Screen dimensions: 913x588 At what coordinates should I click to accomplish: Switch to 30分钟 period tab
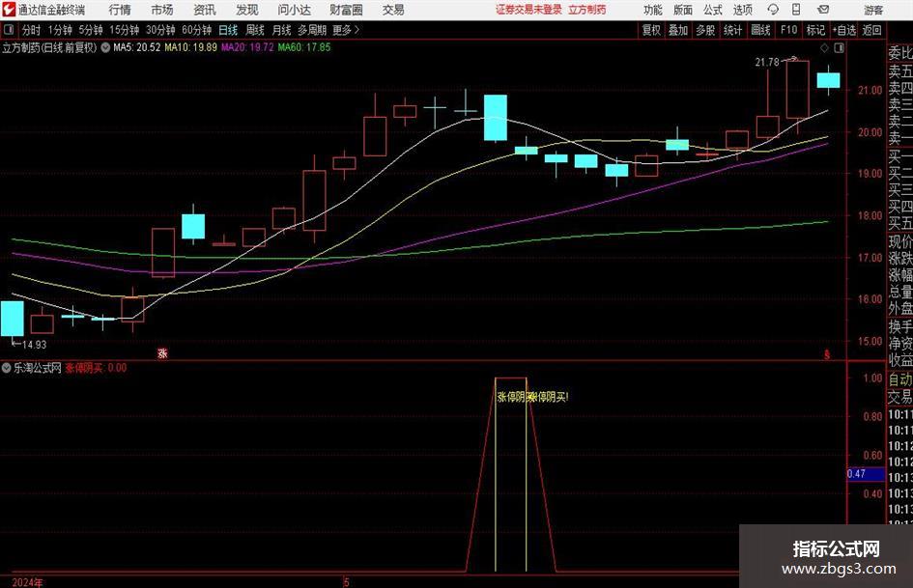point(160,30)
